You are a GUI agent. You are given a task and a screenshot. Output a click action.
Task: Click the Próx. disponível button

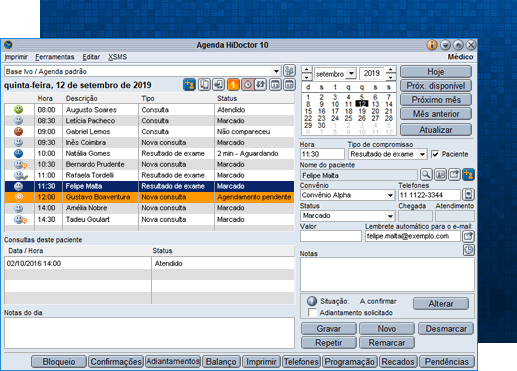436,86
